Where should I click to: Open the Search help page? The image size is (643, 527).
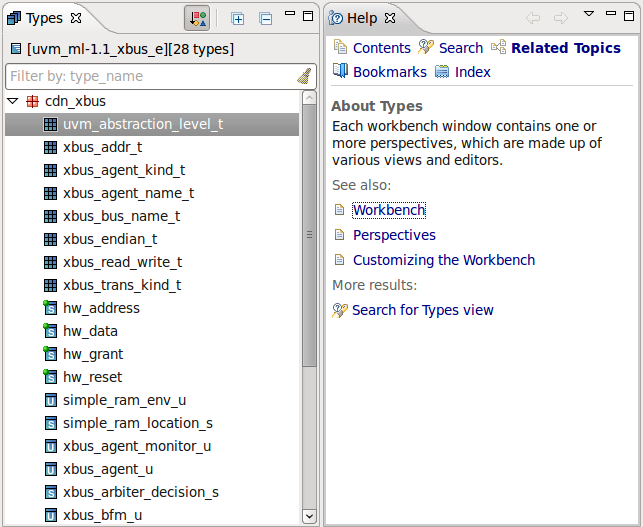pos(460,48)
